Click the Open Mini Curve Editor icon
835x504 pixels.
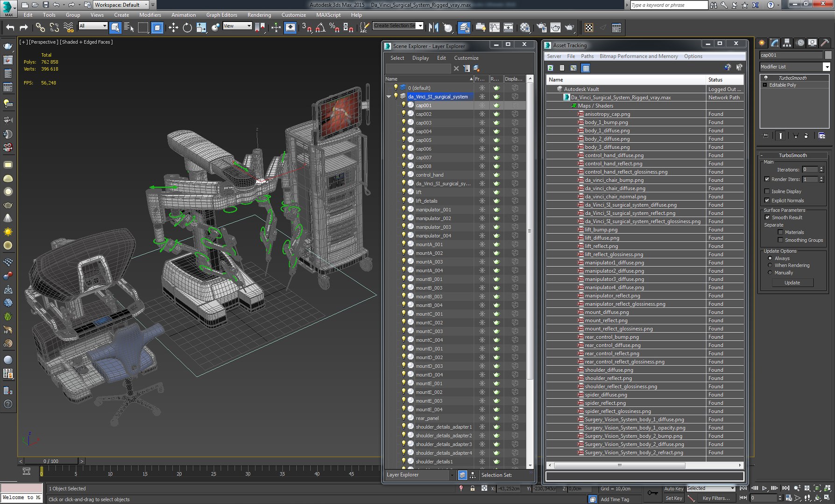tap(27, 471)
